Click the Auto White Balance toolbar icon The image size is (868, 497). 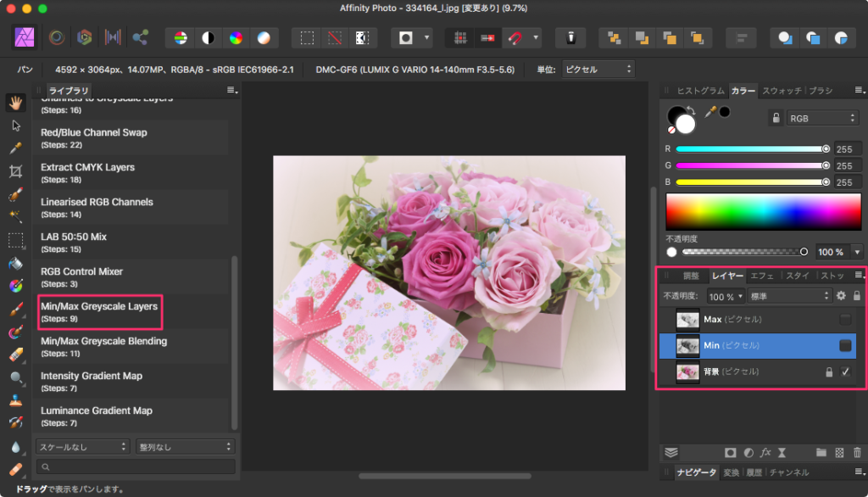(x=264, y=37)
